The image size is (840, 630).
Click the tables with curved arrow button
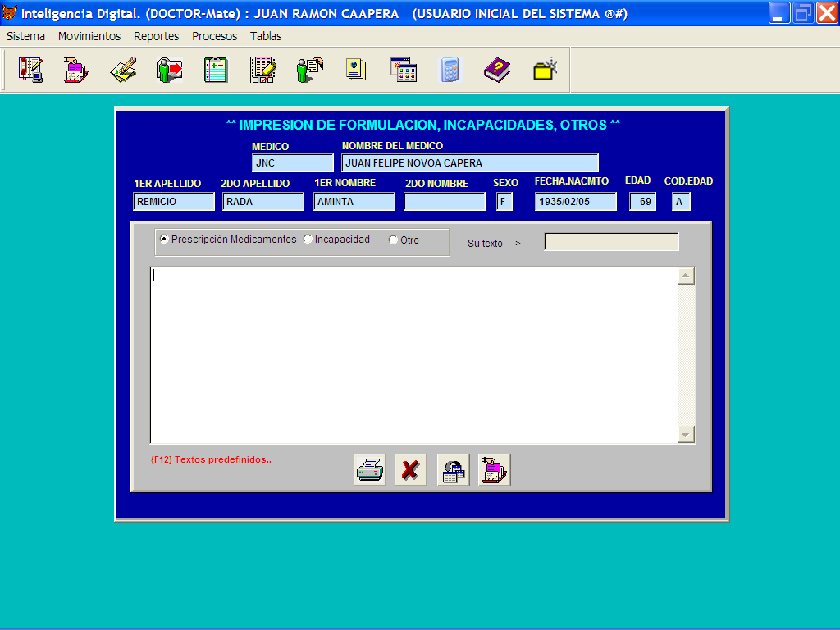tap(453, 470)
